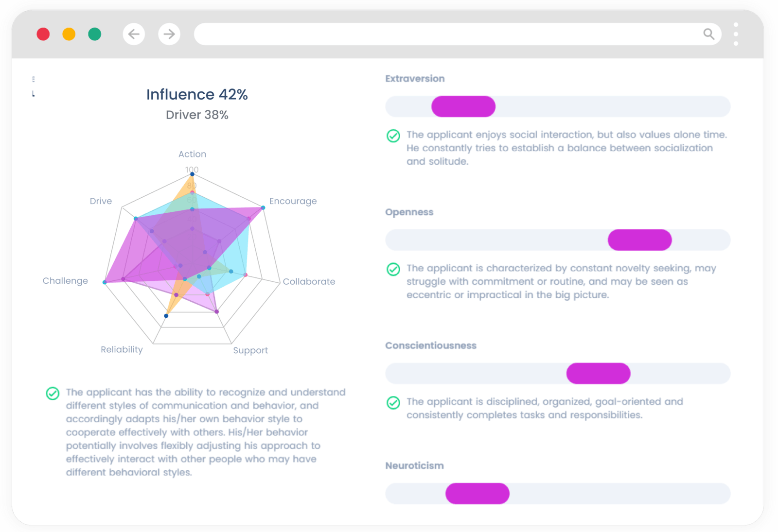Image resolution: width=778 pixels, height=532 pixels.
Task: Click the Drive label on the radar chart
Action: [x=100, y=201]
